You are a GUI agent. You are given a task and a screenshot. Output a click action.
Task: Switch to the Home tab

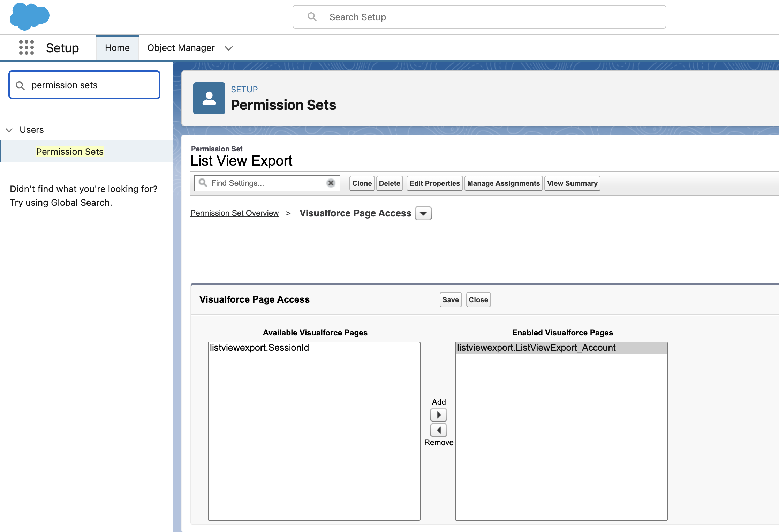pyautogui.click(x=117, y=48)
